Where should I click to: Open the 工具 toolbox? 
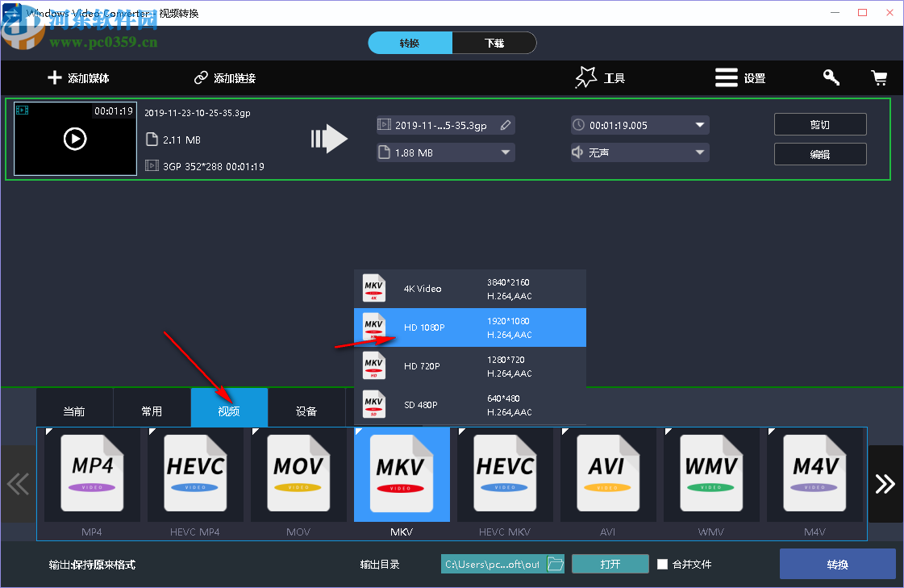click(x=599, y=77)
